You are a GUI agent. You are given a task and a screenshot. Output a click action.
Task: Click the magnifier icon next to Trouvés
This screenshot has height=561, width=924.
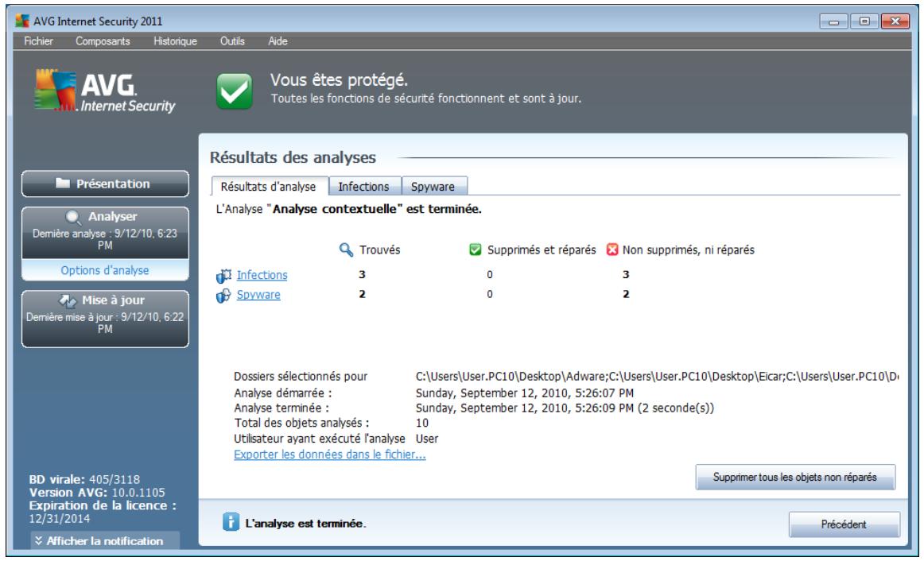pyautogui.click(x=346, y=250)
